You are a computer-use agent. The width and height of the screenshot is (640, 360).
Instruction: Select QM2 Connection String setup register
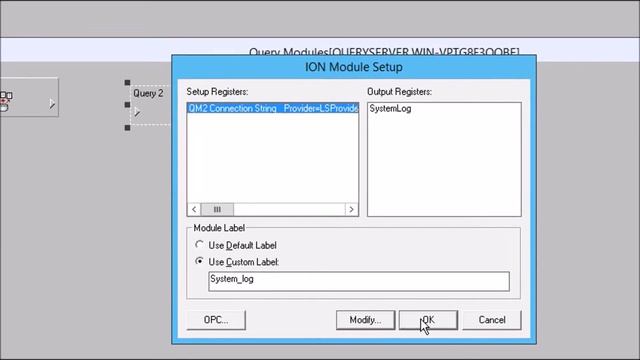pos(273,108)
